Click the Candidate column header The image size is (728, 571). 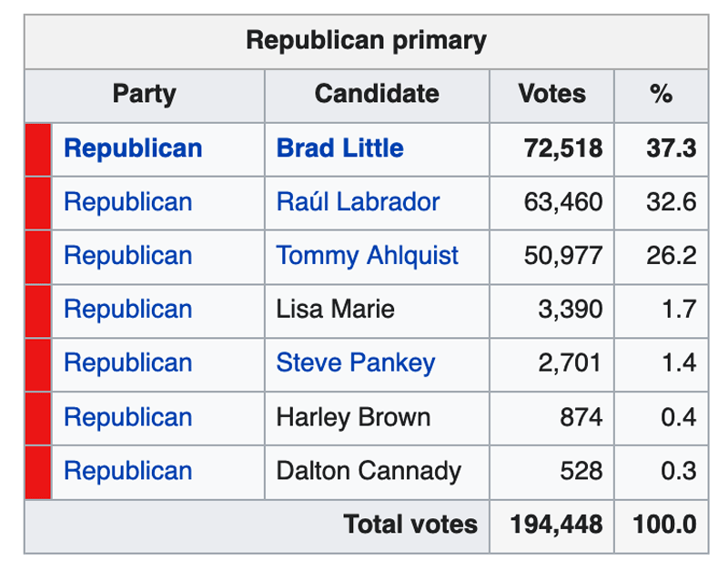[377, 94]
